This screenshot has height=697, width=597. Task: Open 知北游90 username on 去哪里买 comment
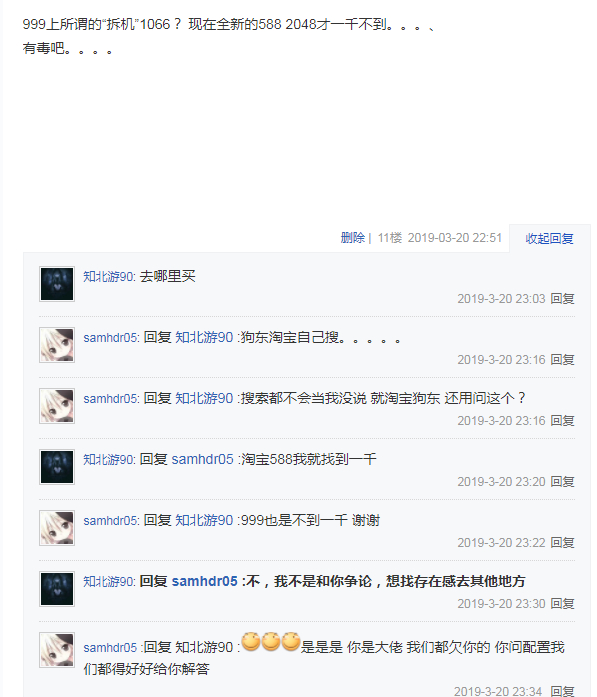click(x=108, y=276)
